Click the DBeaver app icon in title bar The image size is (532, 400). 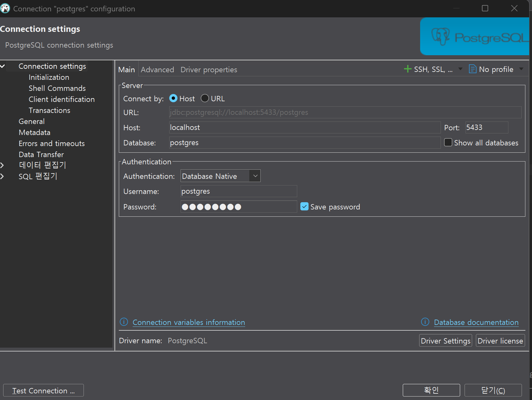click(x=5, y=9)
